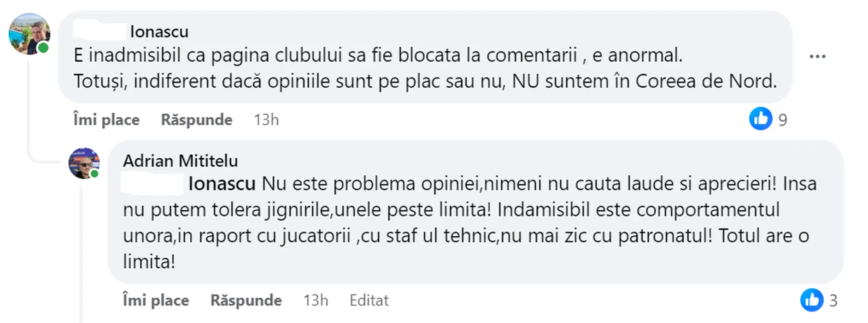This screenshot has width=868, height=323.
Task: Click the blue like reaction icon beside 3
Action: 811,300
